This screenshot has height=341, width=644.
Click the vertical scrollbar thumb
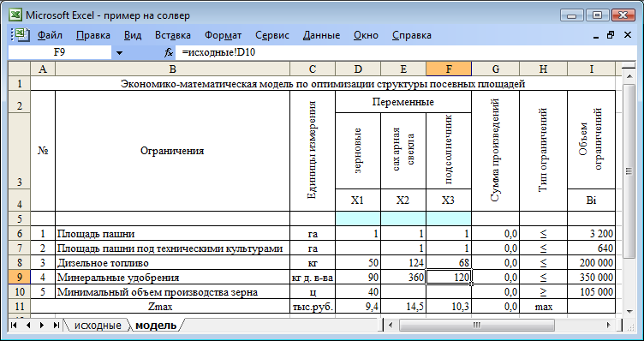point(629,171)
